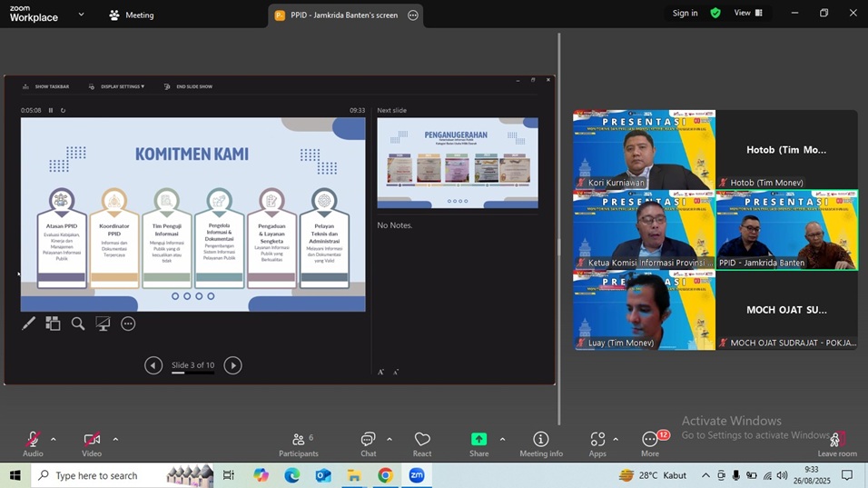Open weather widget 28°C Kabut
Image resolution: width=868 pixels, height=488 pixels.
coord(653,475)
